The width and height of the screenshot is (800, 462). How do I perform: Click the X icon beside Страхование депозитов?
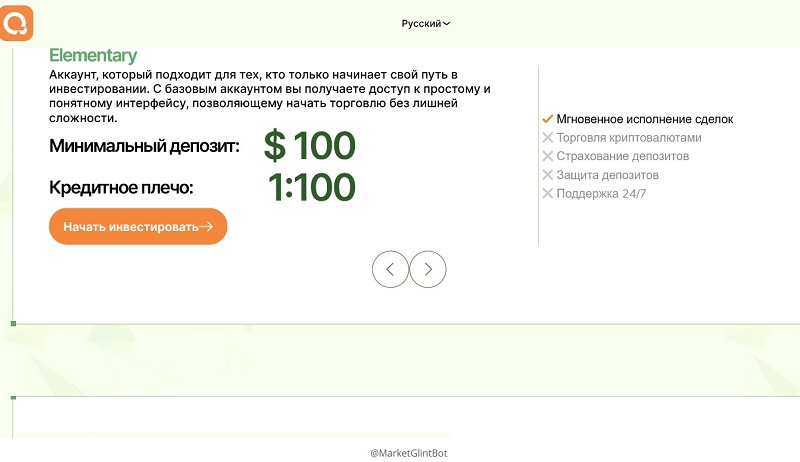[547, 156]
